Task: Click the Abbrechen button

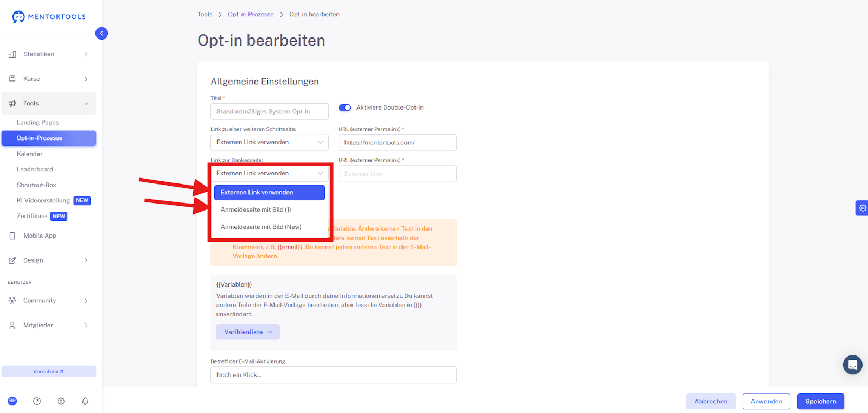Action: [x=711, y=402]
